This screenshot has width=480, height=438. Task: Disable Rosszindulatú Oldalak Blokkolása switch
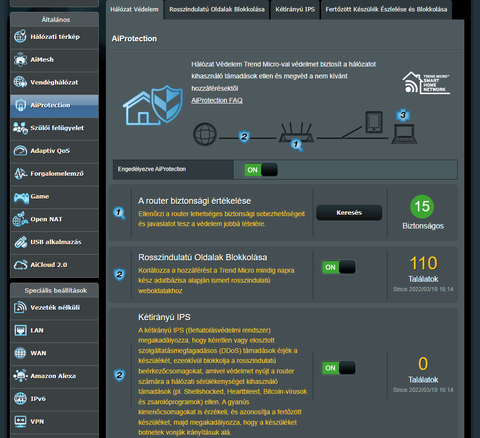[339, 267]
